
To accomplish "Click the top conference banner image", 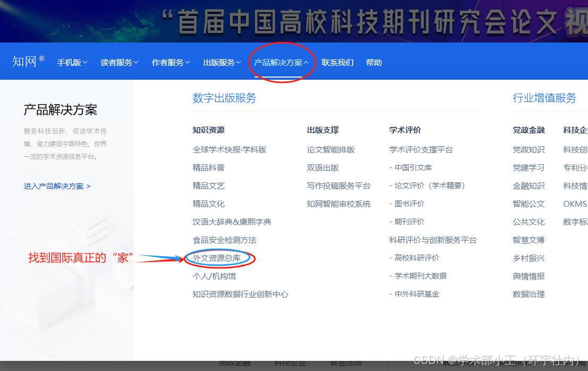I will [294, 21].
